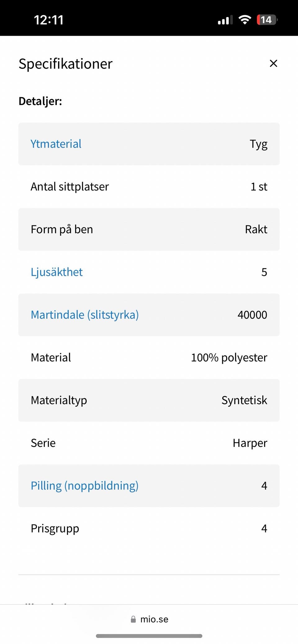Tap the cellular signal bars icon
298x644 pixels.
[x=225, y=20]
